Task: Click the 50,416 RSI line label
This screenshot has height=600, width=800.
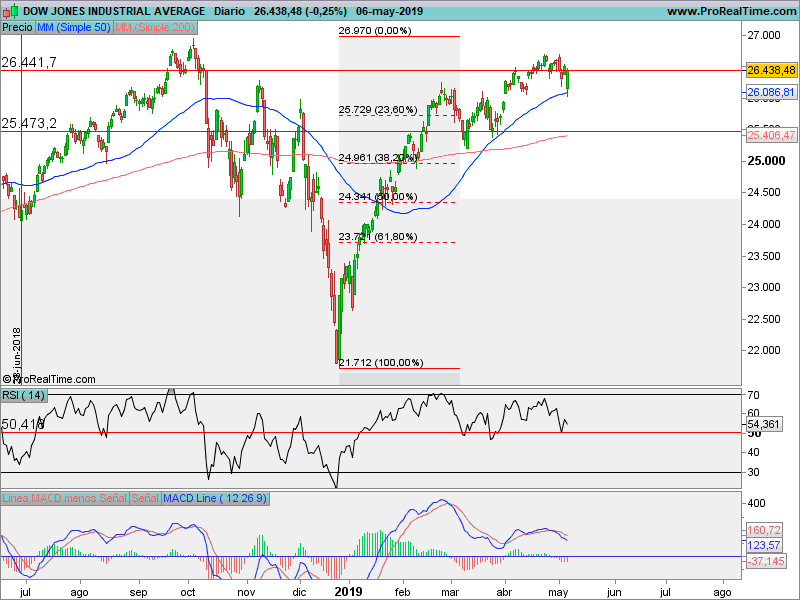Action: [x=23, y=424]
